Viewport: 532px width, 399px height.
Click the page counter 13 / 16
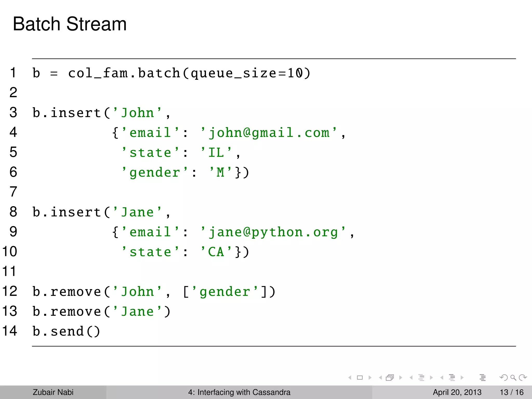[512, 392]
